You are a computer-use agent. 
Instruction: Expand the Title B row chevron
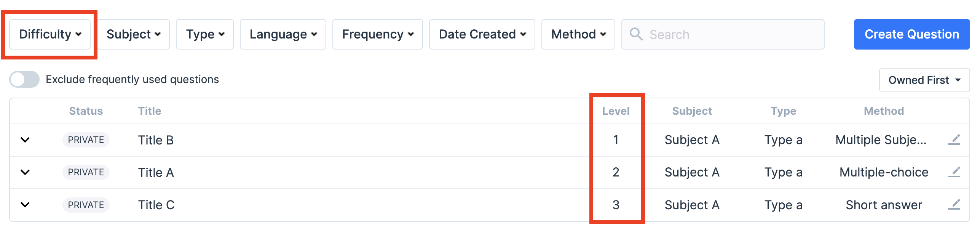(25, 140)
